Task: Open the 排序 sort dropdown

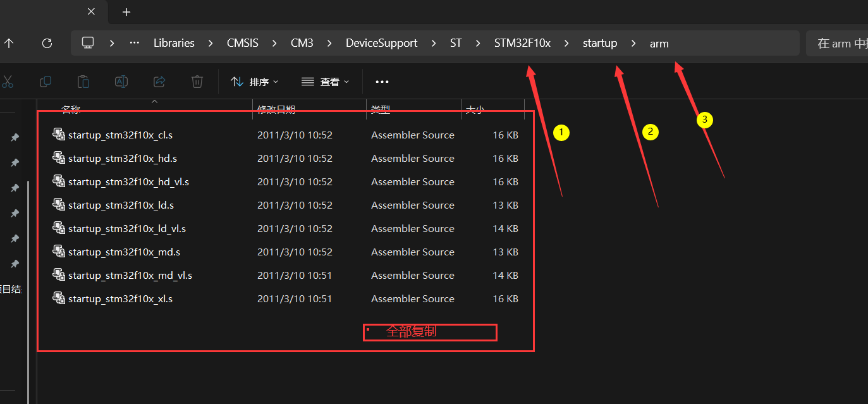Action: (255, 82)
